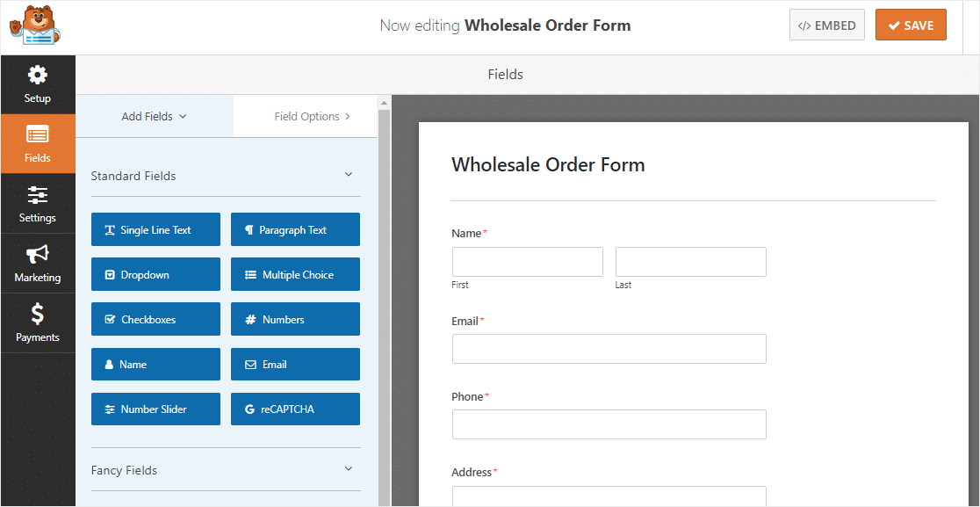
Task: Add a Number Slider field
Action: 155,409
